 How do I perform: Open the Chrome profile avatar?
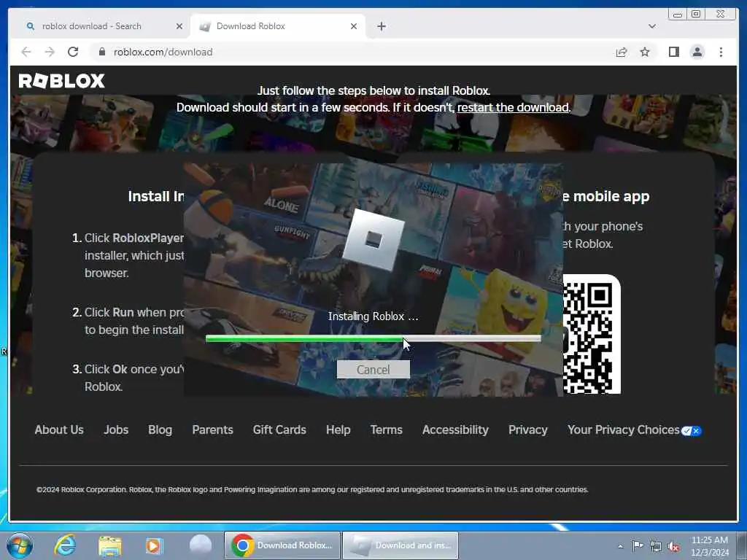pyautogui.click(x=697, y=52)
